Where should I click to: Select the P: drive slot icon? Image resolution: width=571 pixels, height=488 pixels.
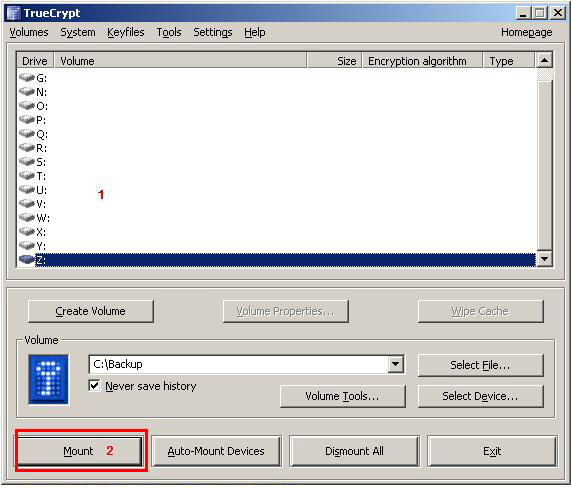27,119
